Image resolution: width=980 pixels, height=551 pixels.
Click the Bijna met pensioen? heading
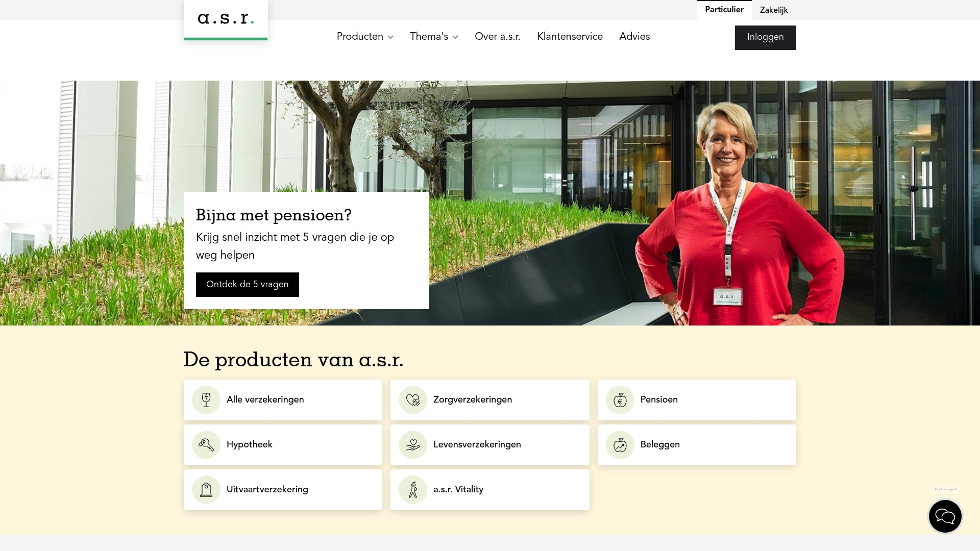click(274, 215)
